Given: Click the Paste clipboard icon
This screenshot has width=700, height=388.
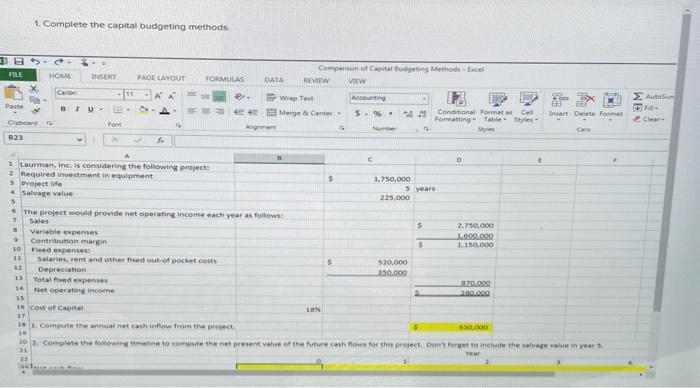Looking at the screenshot, I should pyautogui.click(x=13, y=93).
